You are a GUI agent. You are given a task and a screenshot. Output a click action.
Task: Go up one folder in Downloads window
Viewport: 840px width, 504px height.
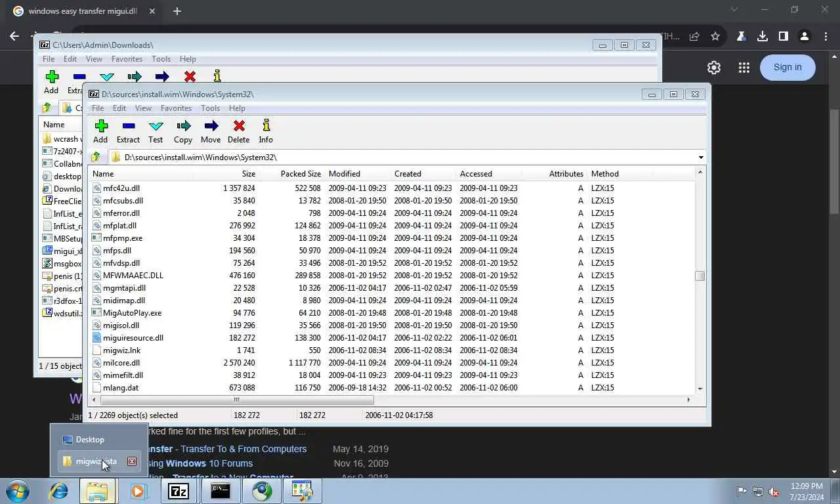pyautogui.click(x=46, y=108)
